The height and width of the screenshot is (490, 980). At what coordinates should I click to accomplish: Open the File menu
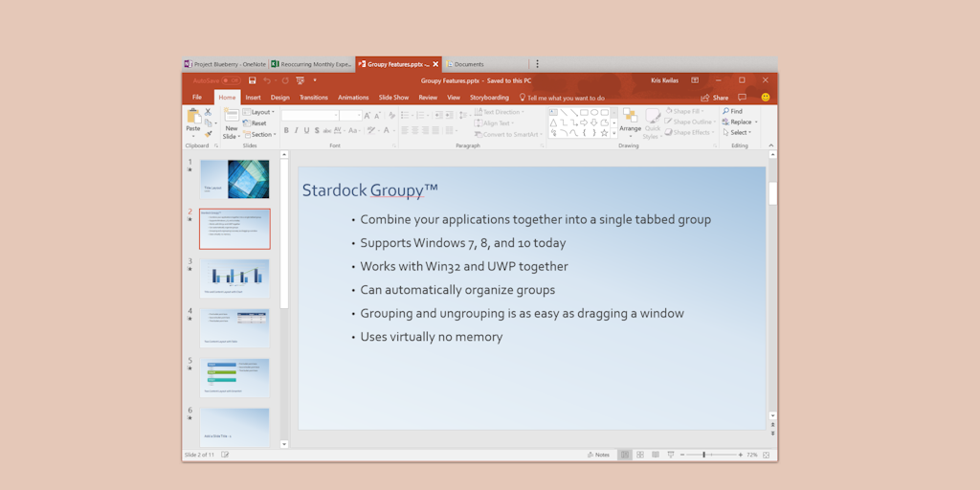(197, 98)
